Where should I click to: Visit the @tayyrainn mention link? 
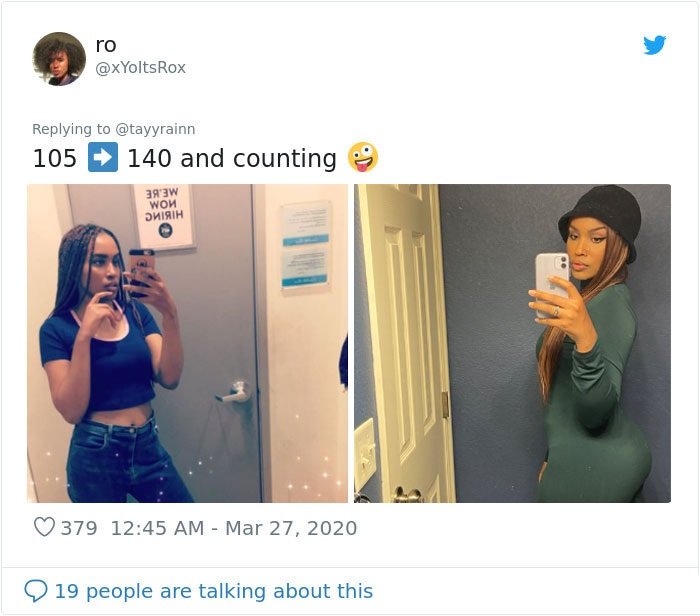[x=155, y=129]
